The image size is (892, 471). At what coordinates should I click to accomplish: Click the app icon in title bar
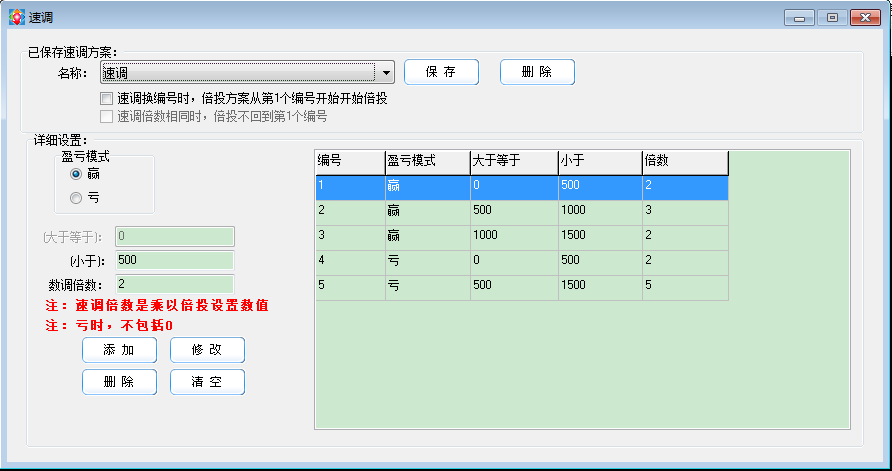pos(16,17)
